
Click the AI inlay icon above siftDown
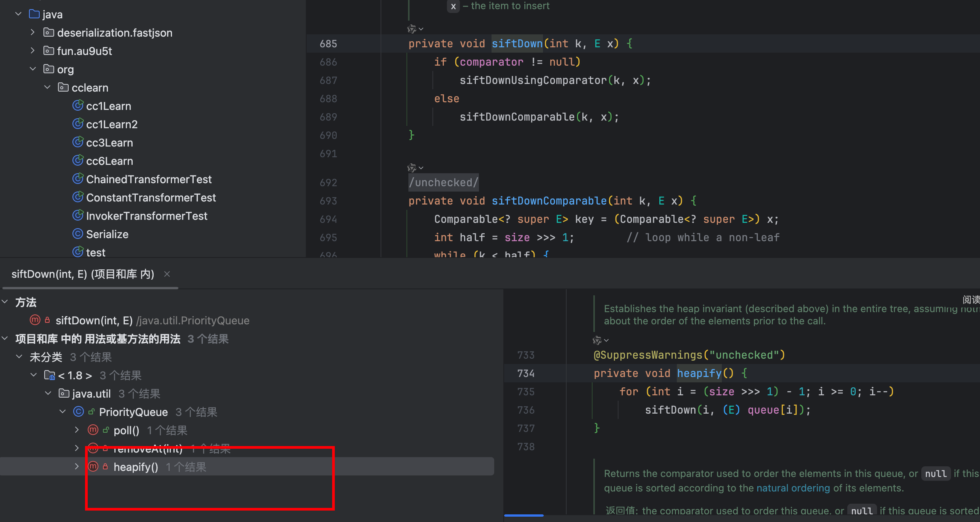(411, 29)
